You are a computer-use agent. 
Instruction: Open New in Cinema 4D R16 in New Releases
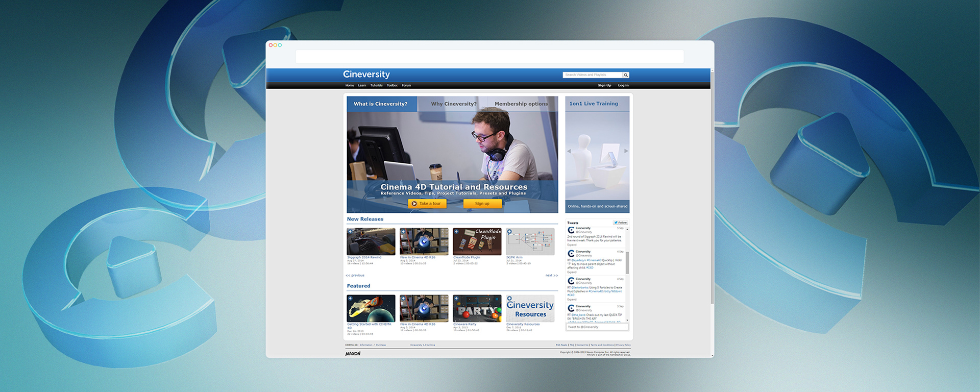click(x=424, y=242)
